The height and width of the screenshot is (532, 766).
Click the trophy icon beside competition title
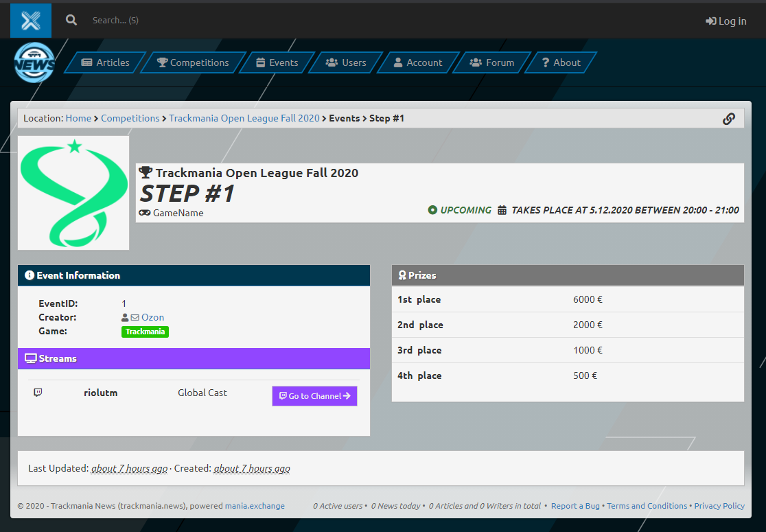click(146, 172)
